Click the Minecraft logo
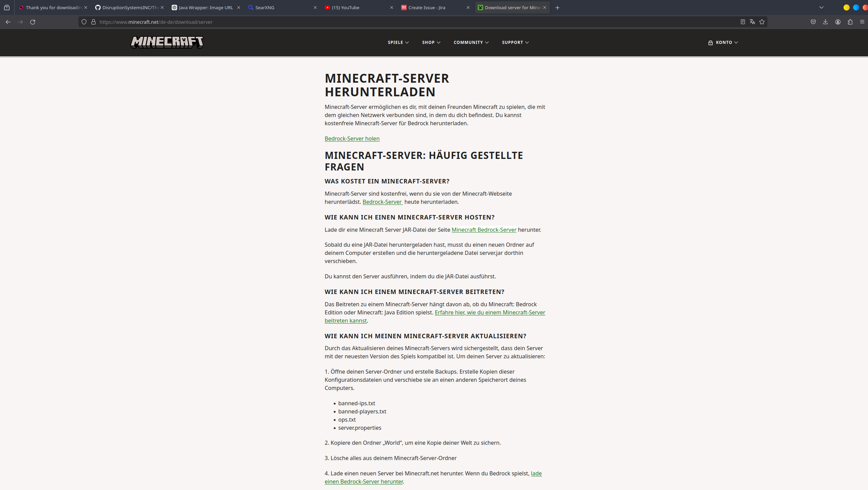 point(167,42)
